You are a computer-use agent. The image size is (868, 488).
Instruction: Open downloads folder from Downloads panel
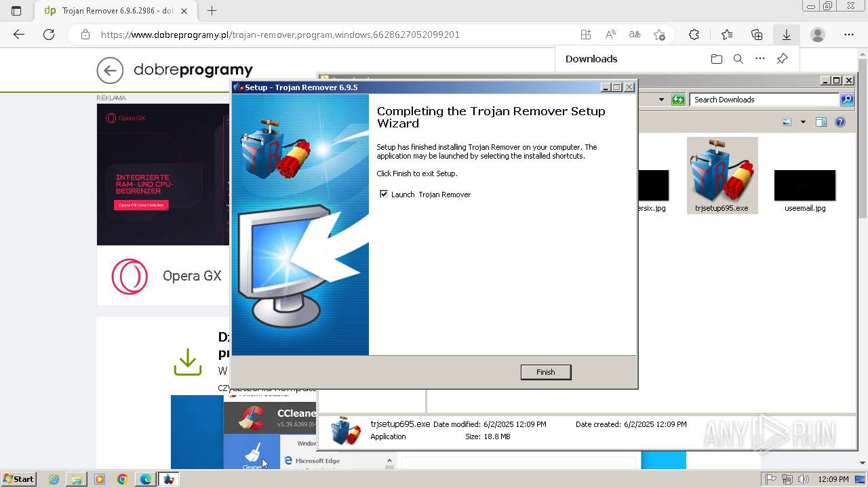click(717, 59)
